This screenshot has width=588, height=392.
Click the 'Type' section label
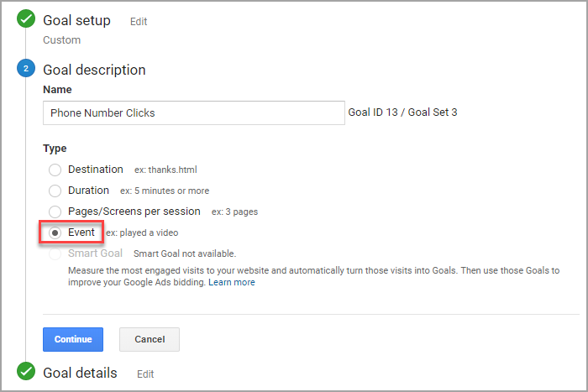[x=55, y=149]
